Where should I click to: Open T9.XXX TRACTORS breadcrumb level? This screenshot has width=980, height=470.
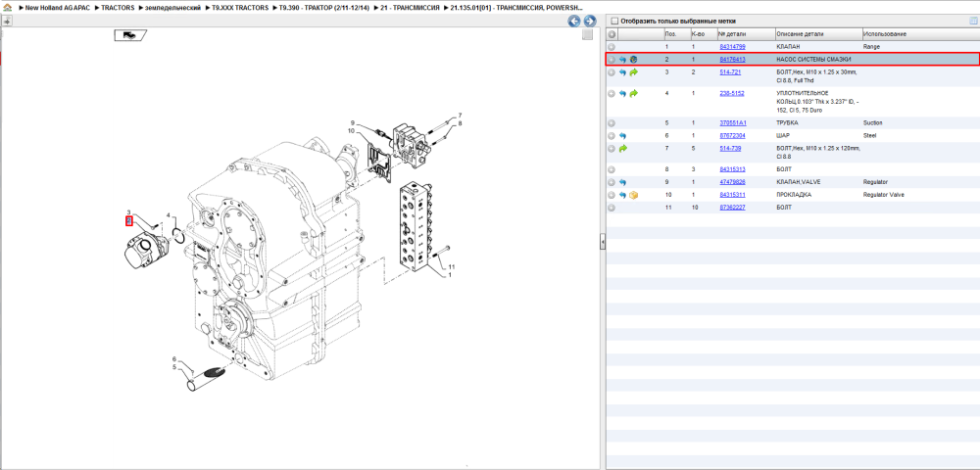pos(241,8)
